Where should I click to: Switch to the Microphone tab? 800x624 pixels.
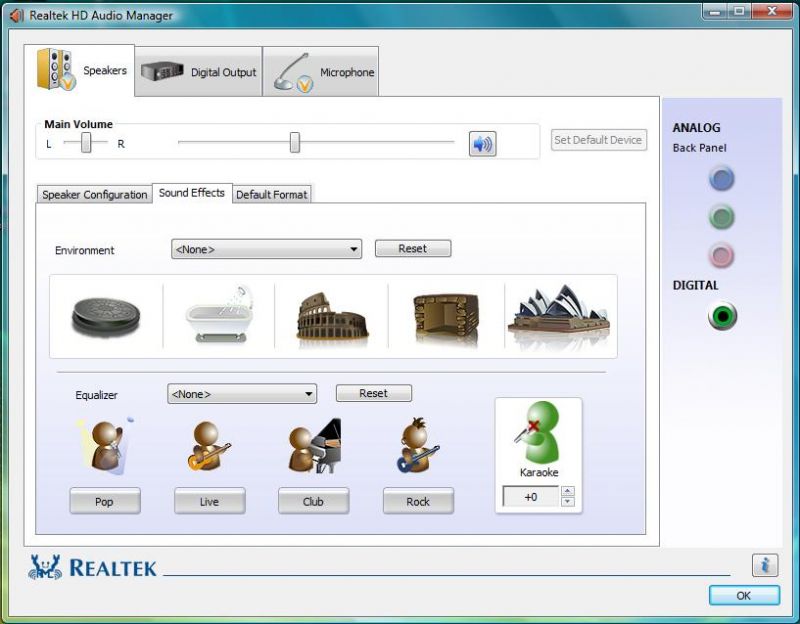[321, 72]
